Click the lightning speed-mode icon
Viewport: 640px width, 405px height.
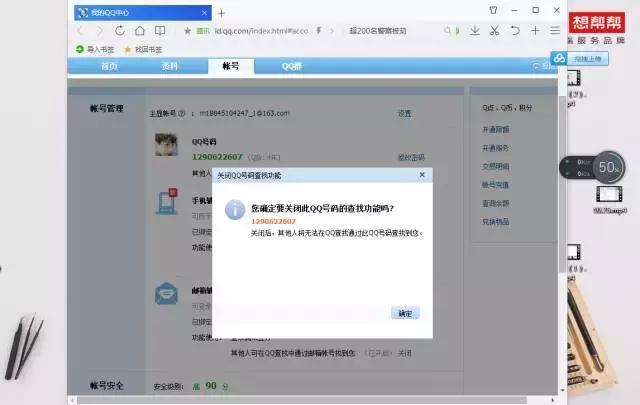click(x=319, y=31)
